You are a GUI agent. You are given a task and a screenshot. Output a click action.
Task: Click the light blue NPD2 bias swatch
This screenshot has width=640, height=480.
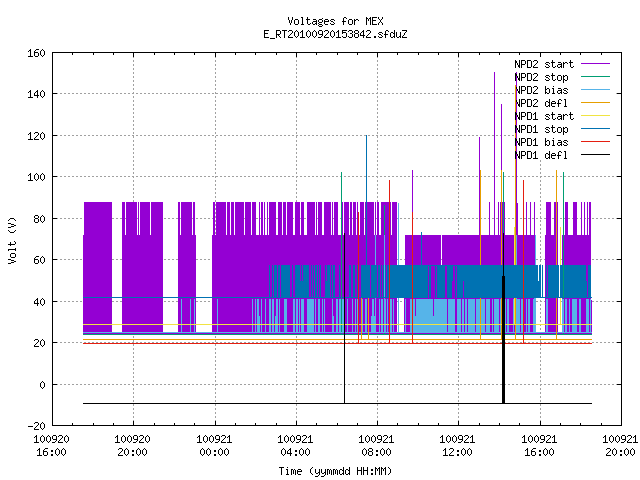(x=595, y=90)
